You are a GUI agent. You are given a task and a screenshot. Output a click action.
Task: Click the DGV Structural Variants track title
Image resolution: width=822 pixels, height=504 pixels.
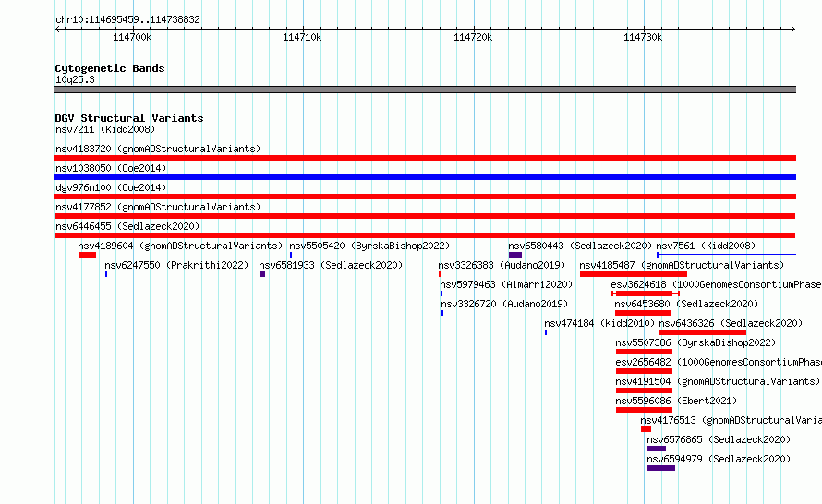129,118
